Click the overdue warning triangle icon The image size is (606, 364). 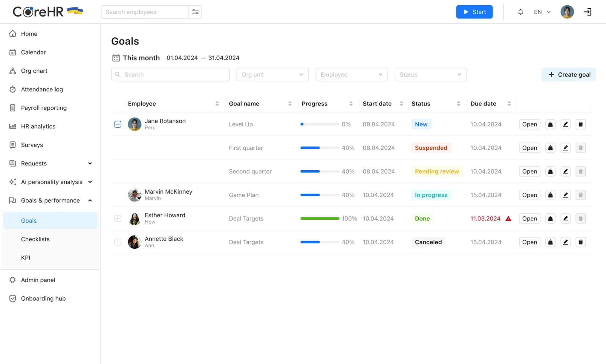[508, 219]
